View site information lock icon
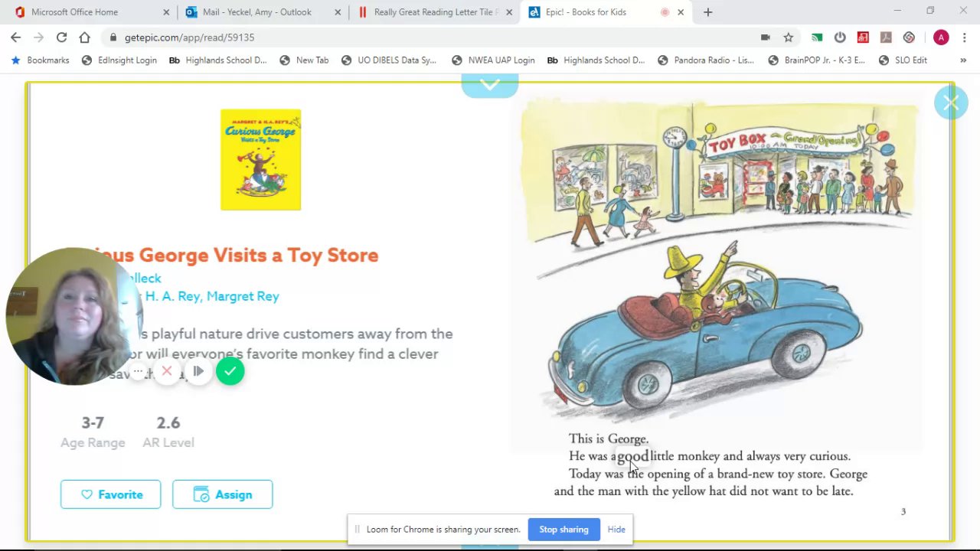The image size is (980, 551). pyautogui.click(x=113, y=37)
